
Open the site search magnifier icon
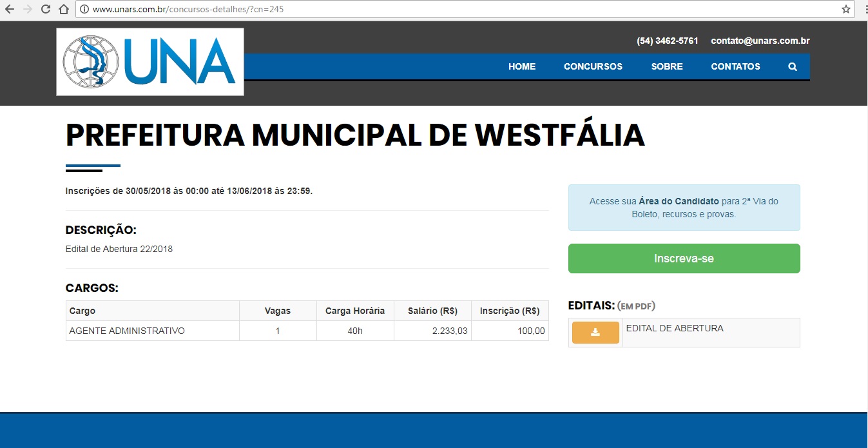(792, 66)
